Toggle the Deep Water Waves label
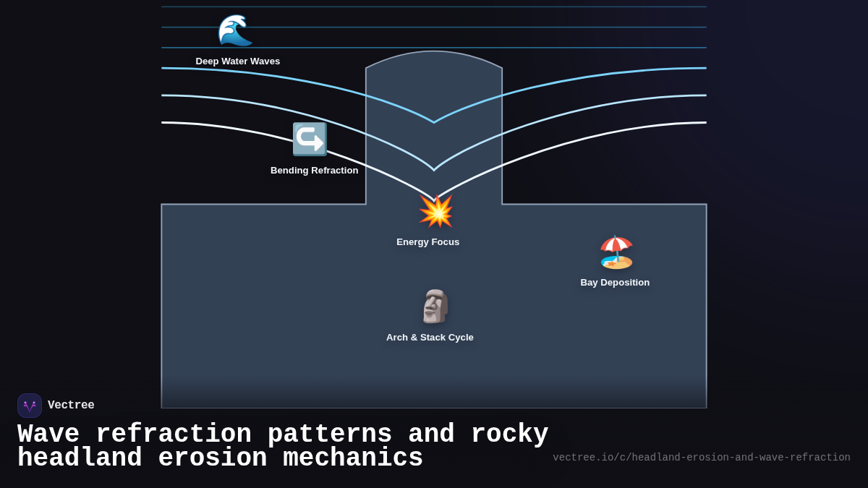This screenshot has height=488, width=868. tap(237, 61)
